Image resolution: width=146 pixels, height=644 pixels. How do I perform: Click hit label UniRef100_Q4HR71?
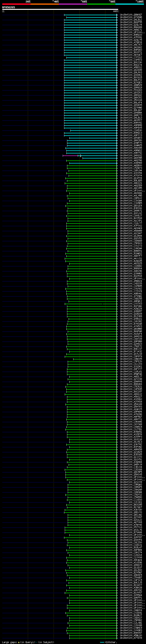click(x=131, y=211)
